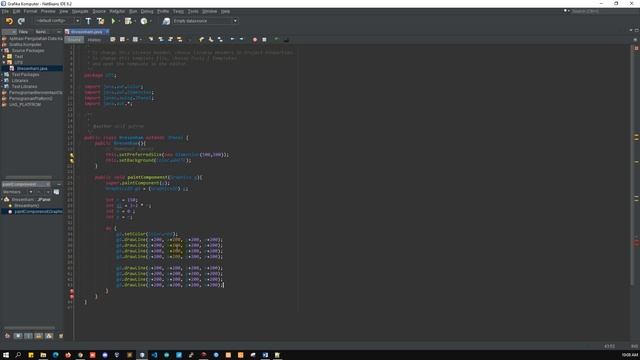640x360 pixels.
Task: Open the Refactor menu
Action: 117,11
